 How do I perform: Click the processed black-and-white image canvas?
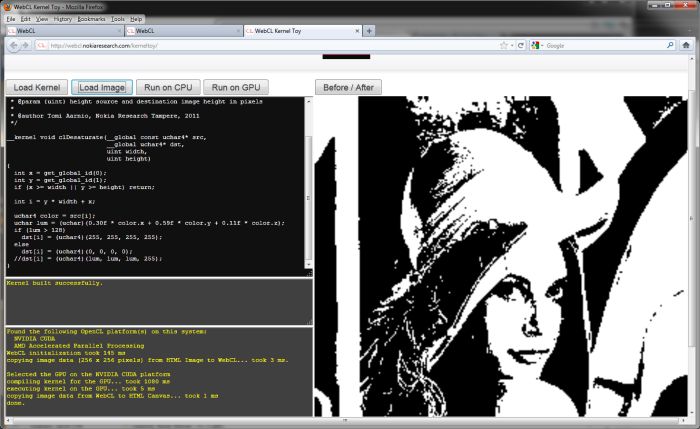501,256
